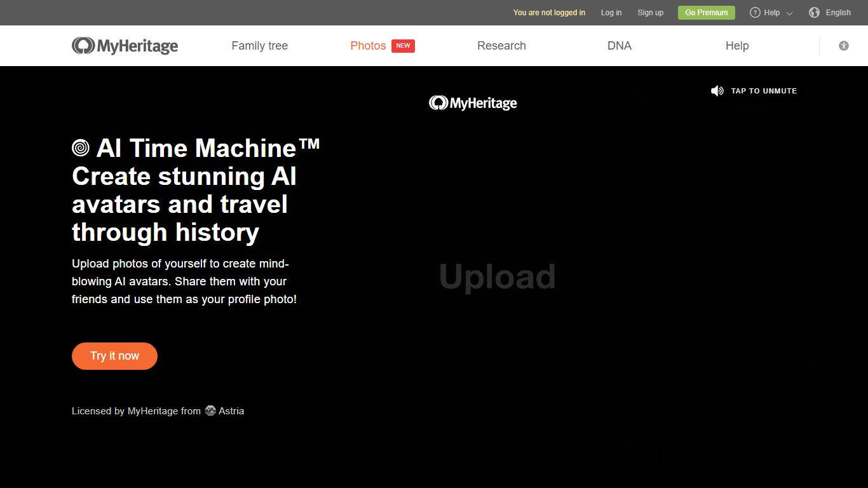Click the Upload area on the video
Viewport: 868px width, 488px height.
pos(497,276)
